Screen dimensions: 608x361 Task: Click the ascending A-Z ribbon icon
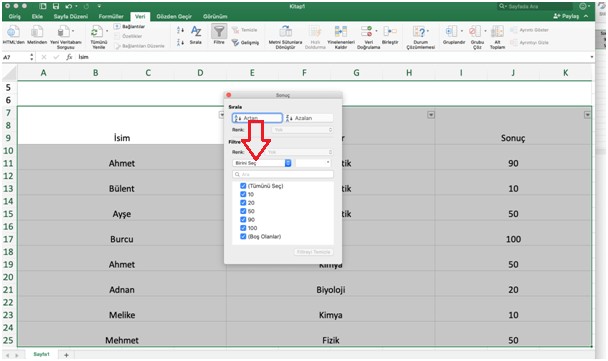click(180, 30)
